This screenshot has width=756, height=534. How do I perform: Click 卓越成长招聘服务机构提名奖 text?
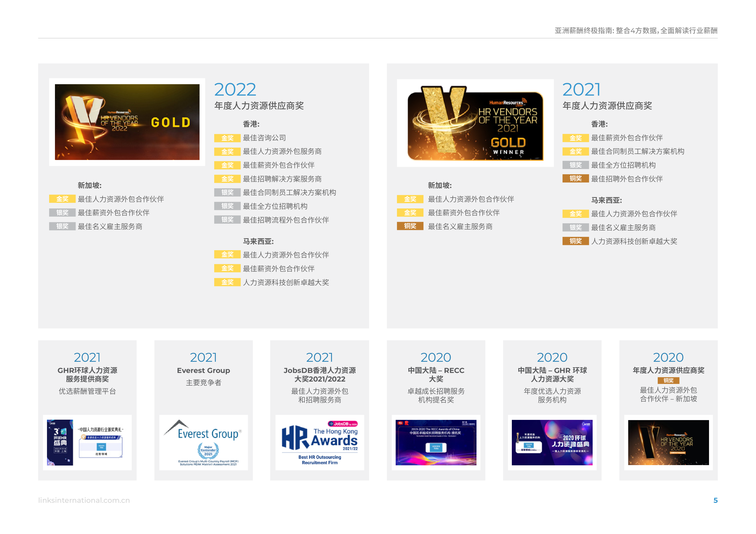click(x=436, y=396)
